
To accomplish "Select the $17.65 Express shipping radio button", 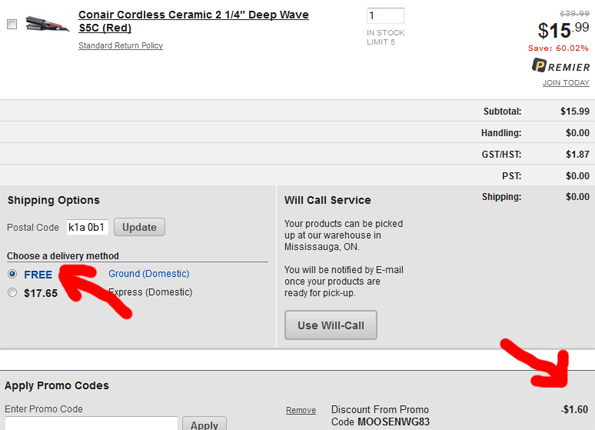I will [x=13, y=292].
